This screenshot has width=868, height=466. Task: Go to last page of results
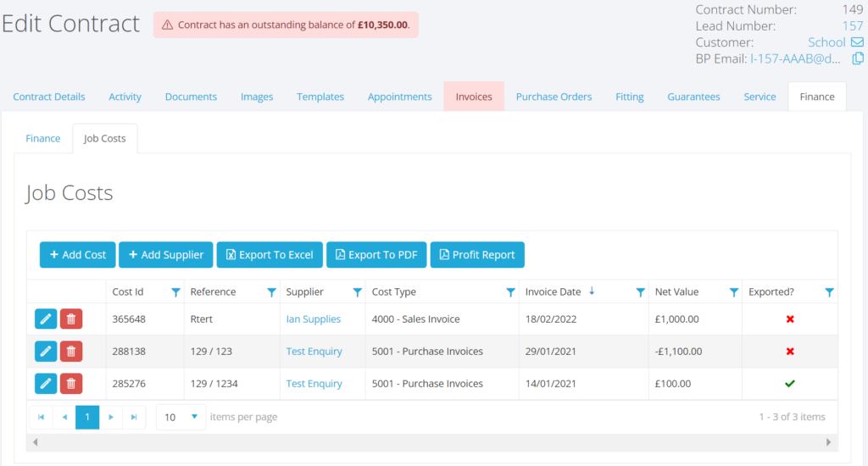point(134,417)
